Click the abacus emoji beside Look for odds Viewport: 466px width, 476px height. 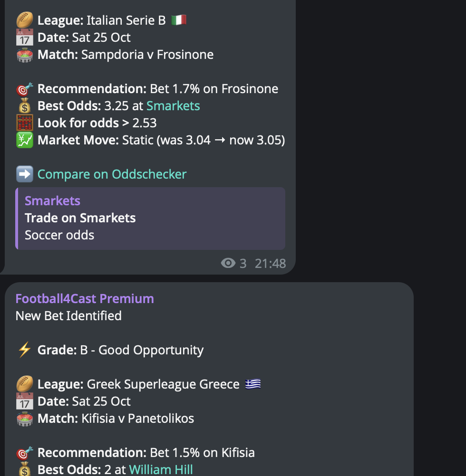tap(24, 123)
